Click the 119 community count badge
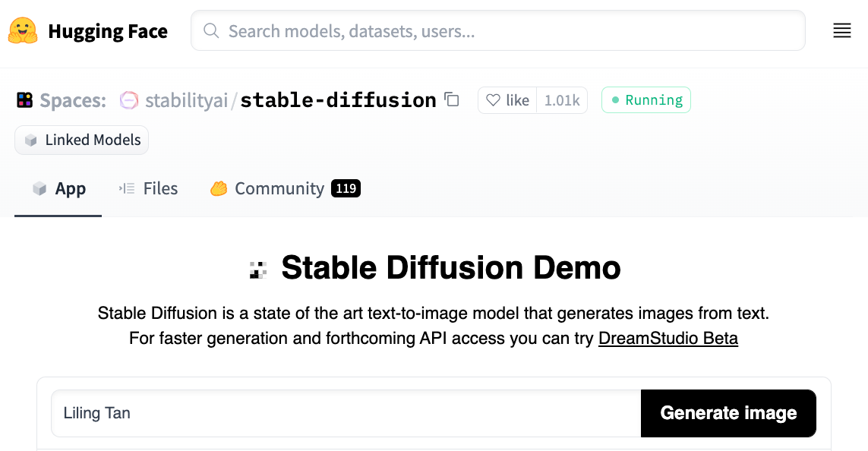The height and width of the screenshot is (451, 868). pos(346,189)
